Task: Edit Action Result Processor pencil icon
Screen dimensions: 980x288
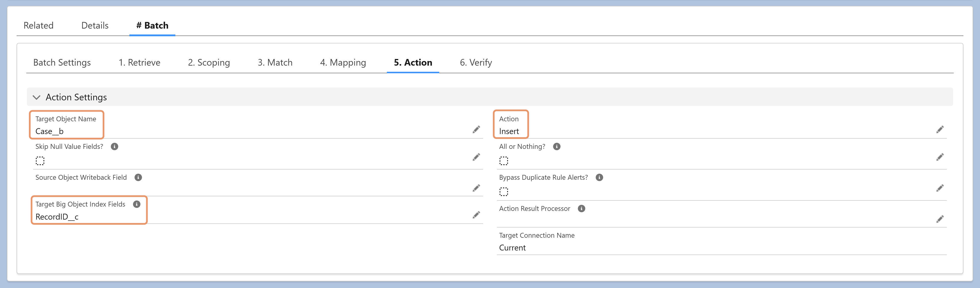Action: point(940,219)
